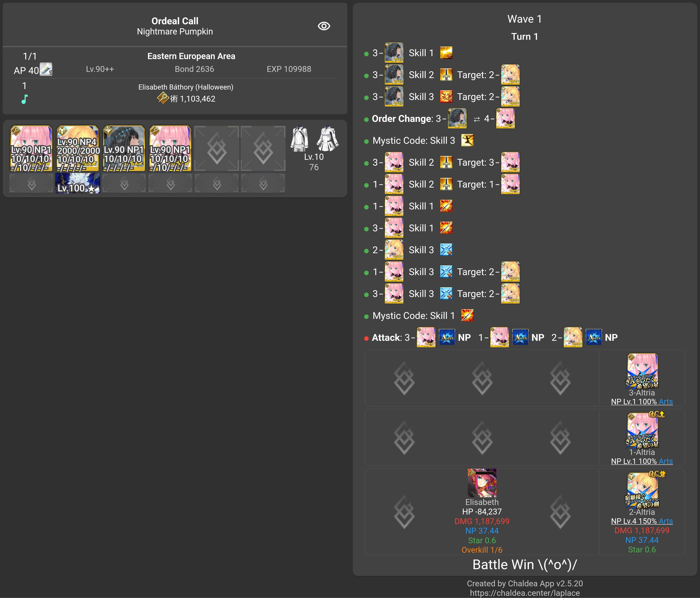Screen dimensions: 700x598
Task: Open 3-Altria NP Lv.1 100% Arts link
Action: pos(642,402)
